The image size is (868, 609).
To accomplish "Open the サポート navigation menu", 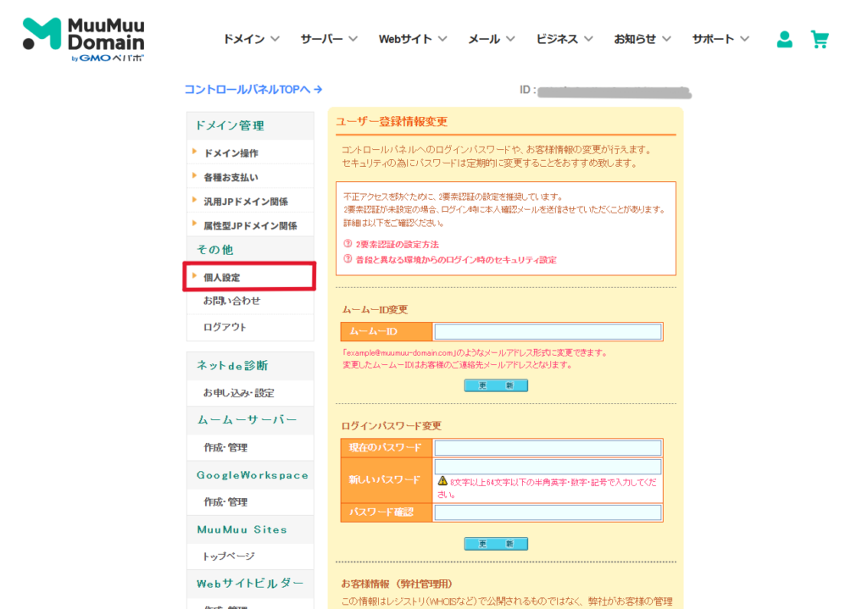I will pyautogui.click(x=721, y=39).
